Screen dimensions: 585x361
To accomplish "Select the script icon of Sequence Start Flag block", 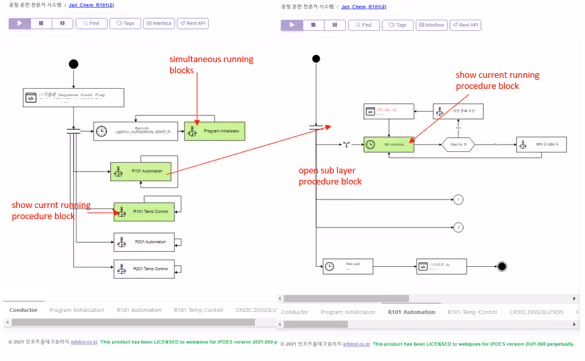I will click(x=31, y=98).
